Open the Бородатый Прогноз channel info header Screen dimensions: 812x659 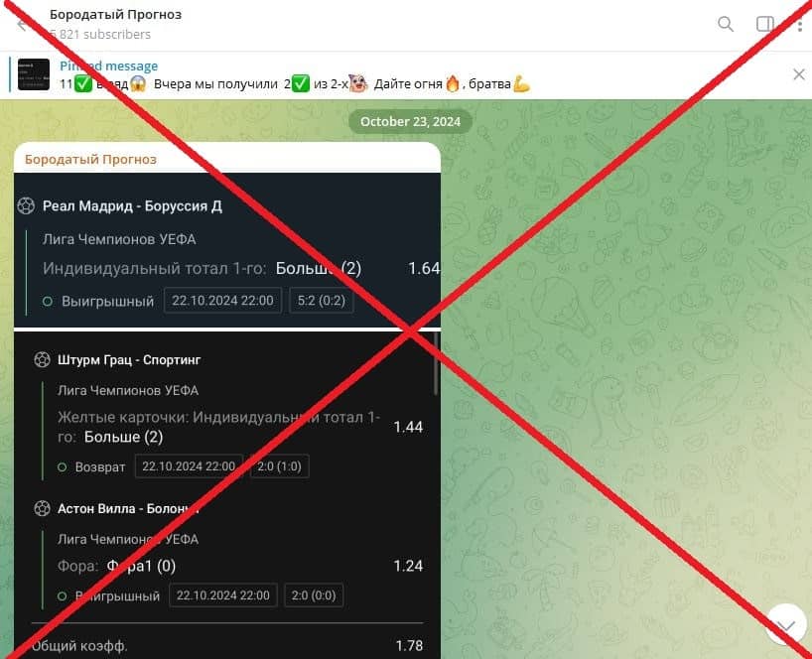click(x=115, y=15)
